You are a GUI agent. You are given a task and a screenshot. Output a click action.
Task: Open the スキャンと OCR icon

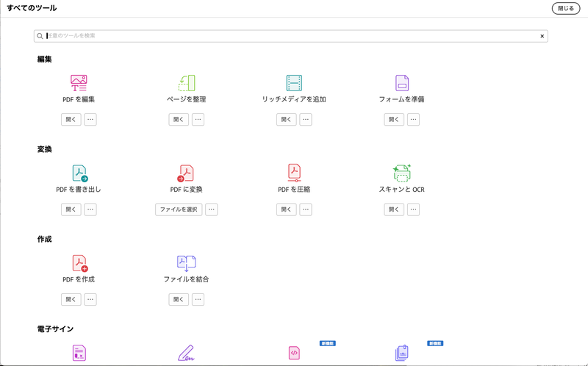point(401,173)
